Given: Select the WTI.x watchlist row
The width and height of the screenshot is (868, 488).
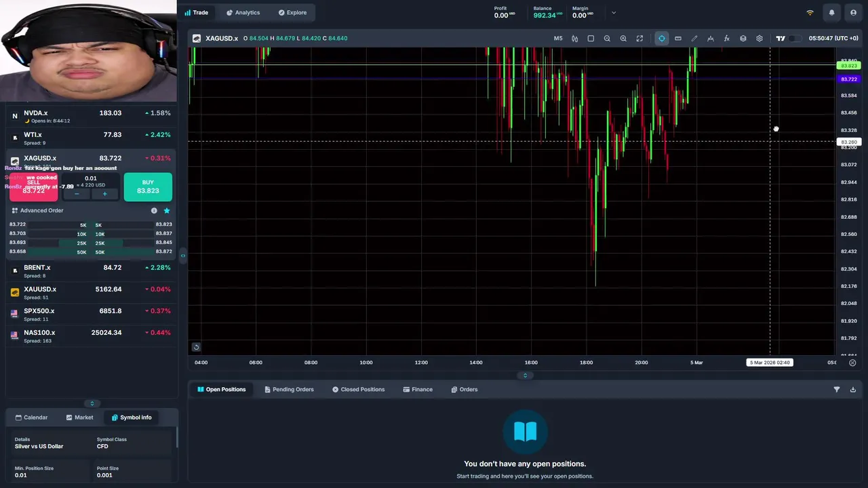Looking at the screenshot, I should (x=91, y=138).
